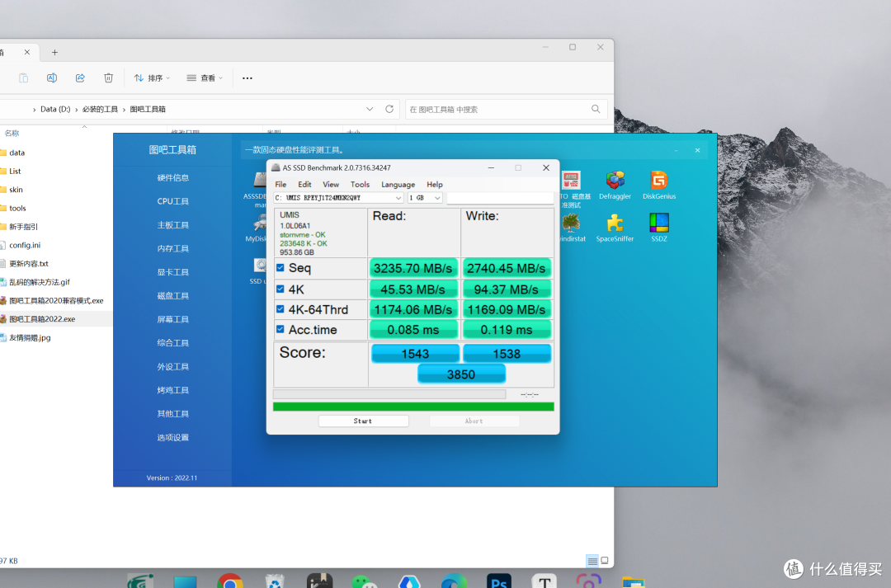
Task: Select 硬件信息 in toolbox sidebar
Action: pos(172,178)
